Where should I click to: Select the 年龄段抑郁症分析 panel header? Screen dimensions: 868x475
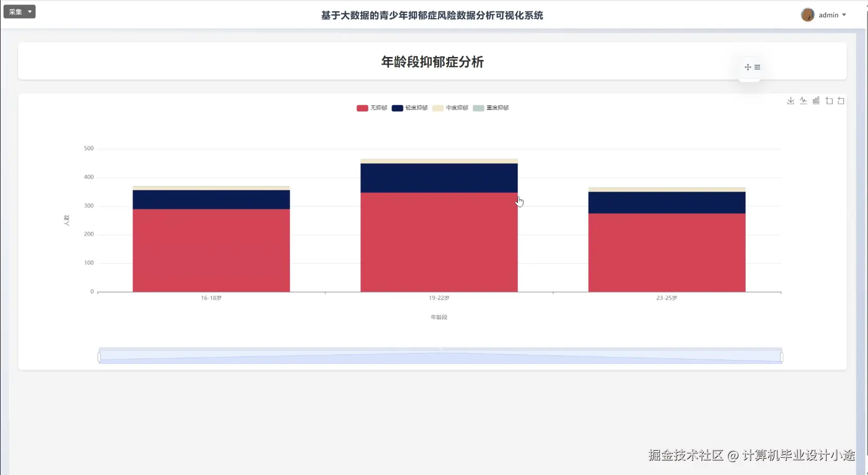[x=432, y=62]
